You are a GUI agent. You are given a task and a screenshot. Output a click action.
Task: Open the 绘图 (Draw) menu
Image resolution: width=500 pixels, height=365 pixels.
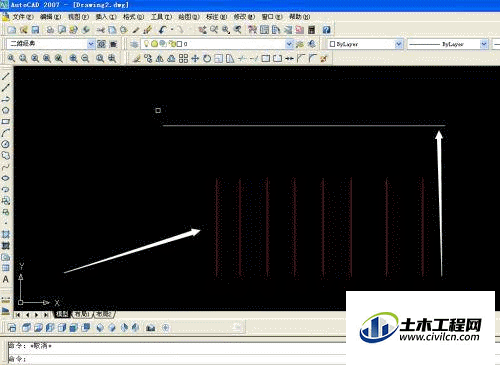tap(189, 17)
